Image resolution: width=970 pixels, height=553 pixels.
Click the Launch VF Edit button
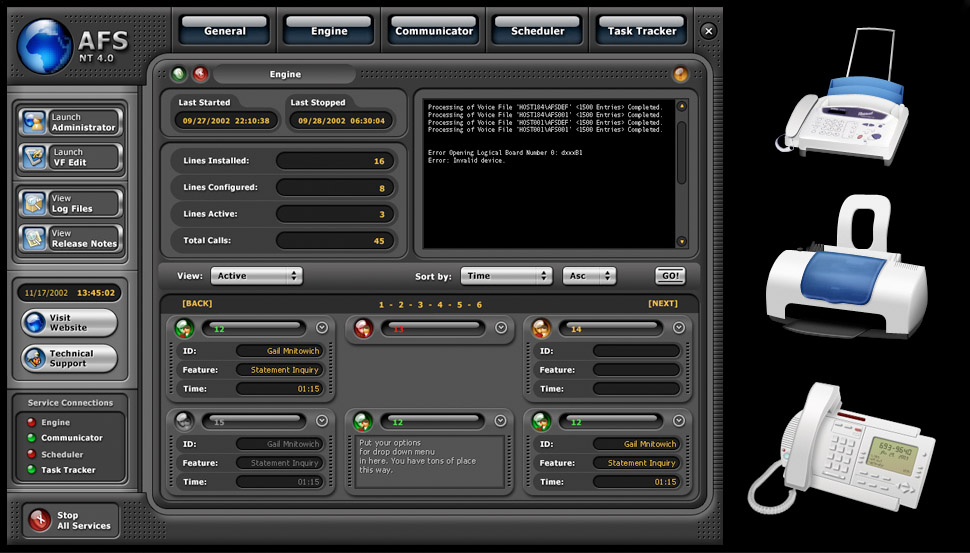click(71, 157)
